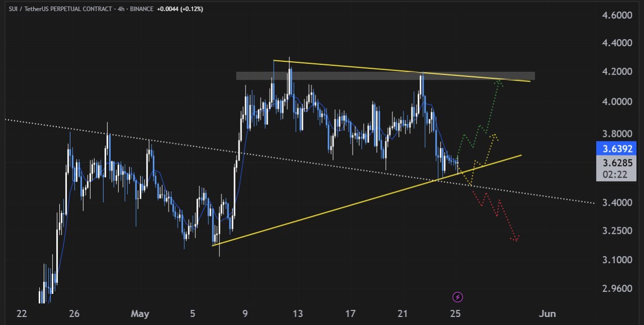Viewport: 644px width, 325px height.
Task: Click the 3.8000 price axis label
Action: tap(617, 134)
